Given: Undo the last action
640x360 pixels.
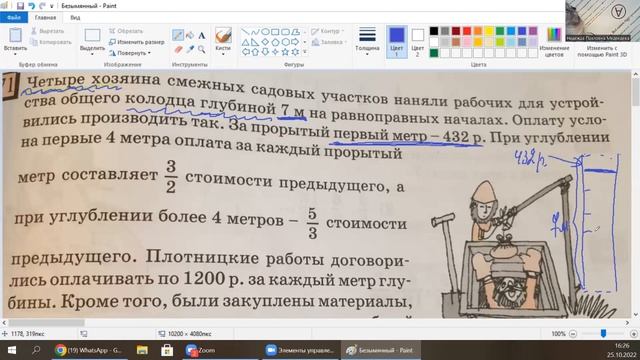Looking at the screenshot, I should 31,6.
